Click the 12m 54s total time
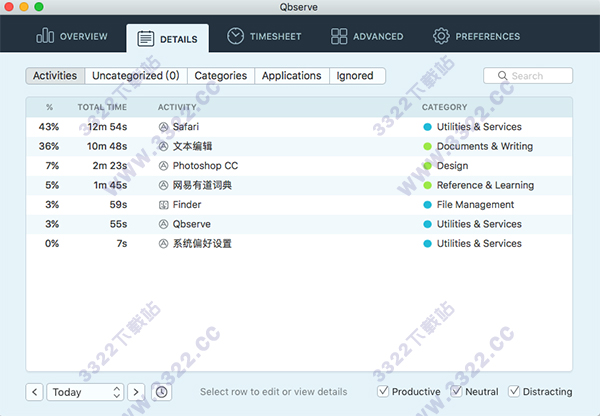Image resolution: width=600 pixels, height=416 pixels. click(107, 127)
